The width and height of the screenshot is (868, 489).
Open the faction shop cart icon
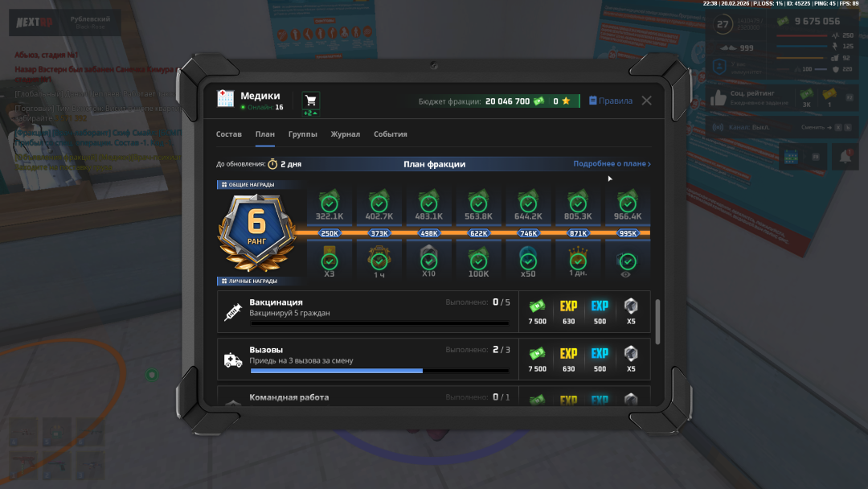pos(311,100)
